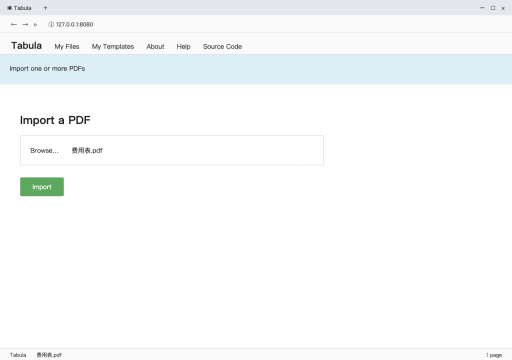Viewport: 512px width, 360px height.
Task: Maximize the browser window
Action: click(x=493, y=8)
